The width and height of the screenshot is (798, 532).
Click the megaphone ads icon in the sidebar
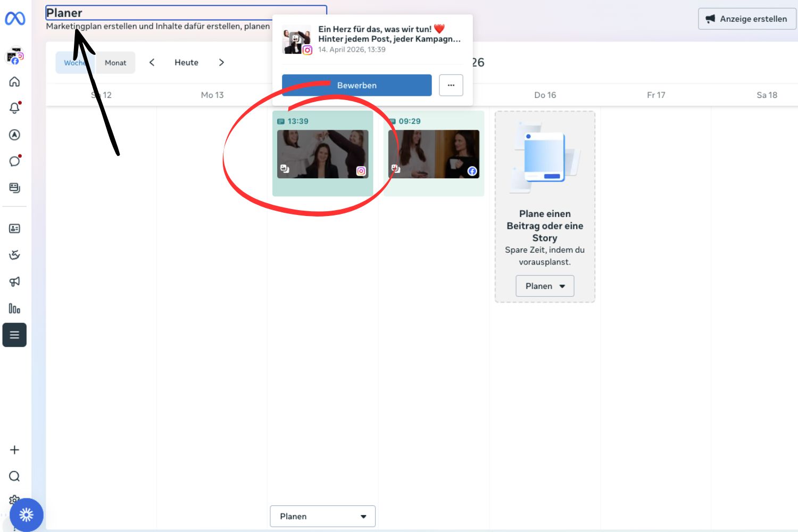click(x=14, y=281)
